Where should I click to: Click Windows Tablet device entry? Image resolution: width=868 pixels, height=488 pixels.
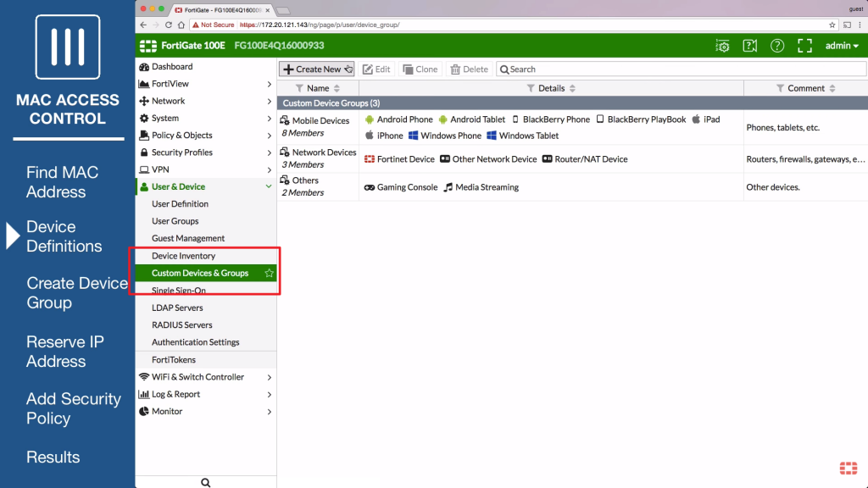522,136
